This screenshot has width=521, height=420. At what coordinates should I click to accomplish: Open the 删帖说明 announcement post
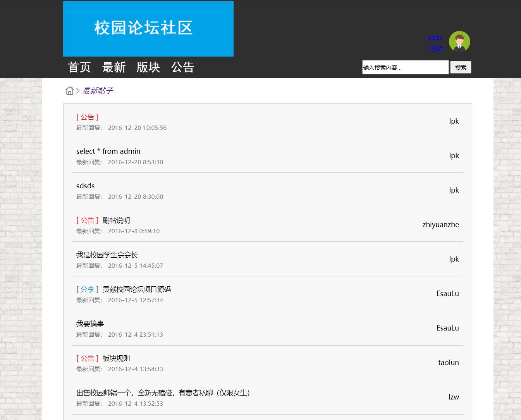(x=116, y=220)
